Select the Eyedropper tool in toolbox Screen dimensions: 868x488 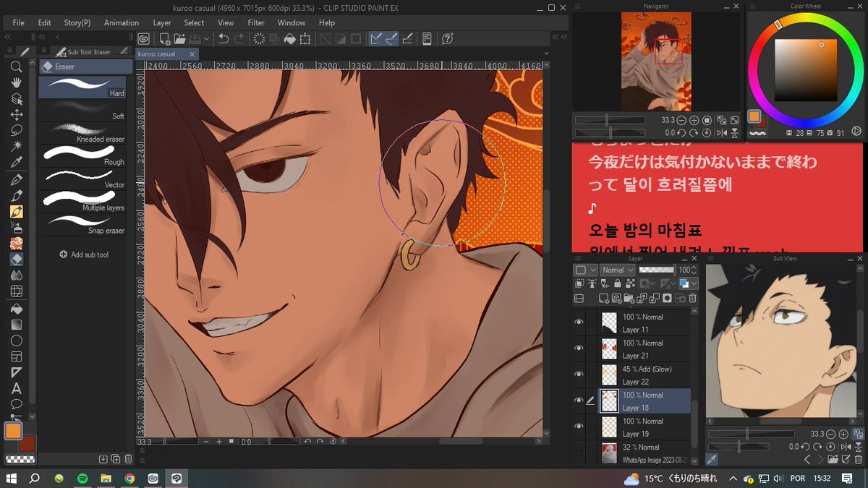pyautogui.click(x=16, y=162)
